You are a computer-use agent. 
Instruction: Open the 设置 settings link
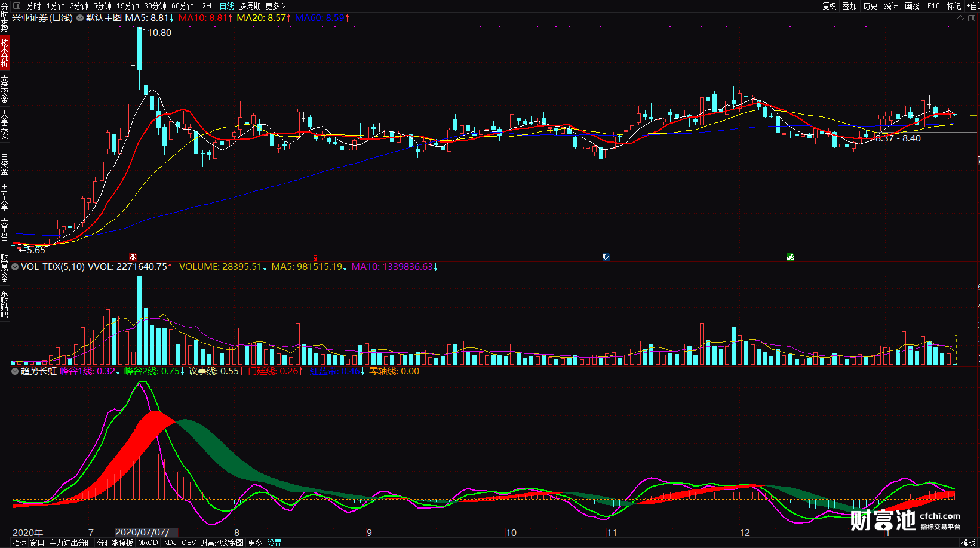point(274,543)
